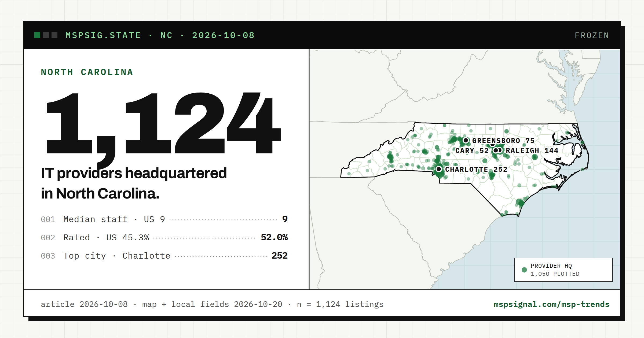644x338 pixels.
Task: Click the row number 001
Action: coord(48,219)
